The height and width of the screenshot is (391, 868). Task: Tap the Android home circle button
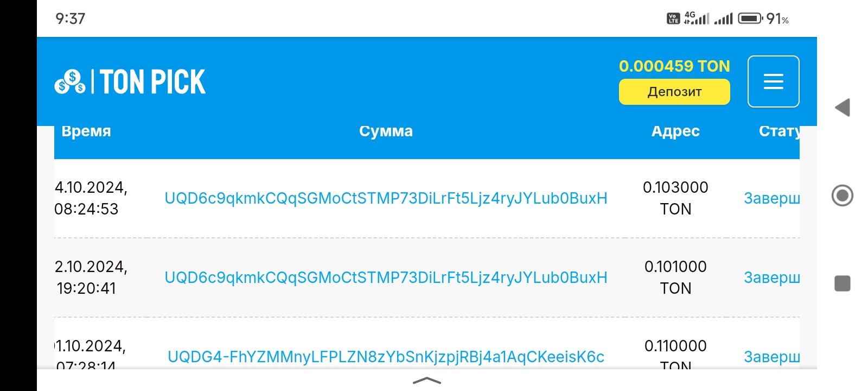[842, 195]
